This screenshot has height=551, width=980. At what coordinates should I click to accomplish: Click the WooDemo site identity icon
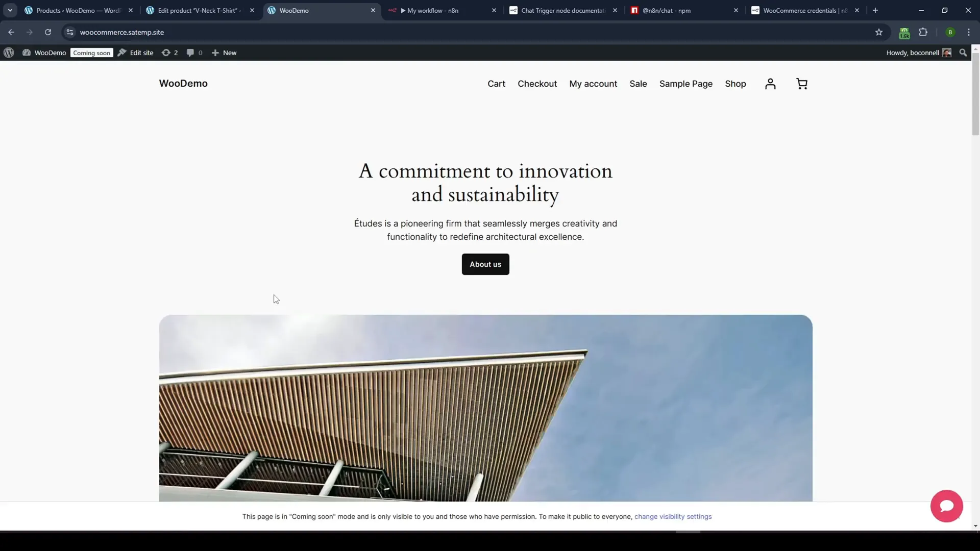coord(27,53)
